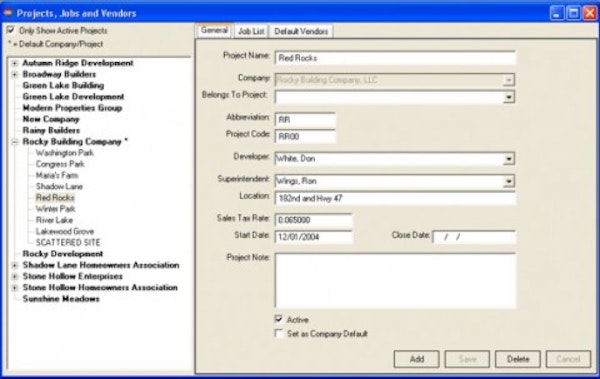Screen dimensions: 600x379
Task: Open the Superintendent dropdown list
Action: coord(508,181)
